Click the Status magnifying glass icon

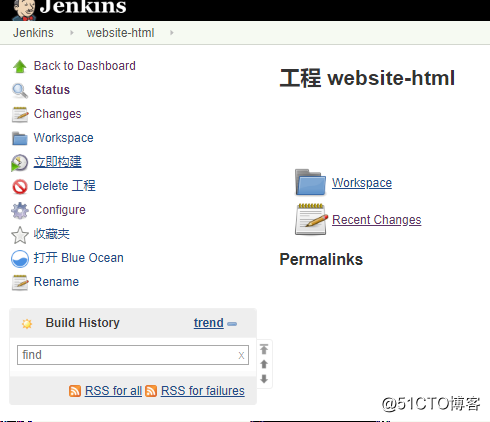(20, 91)
